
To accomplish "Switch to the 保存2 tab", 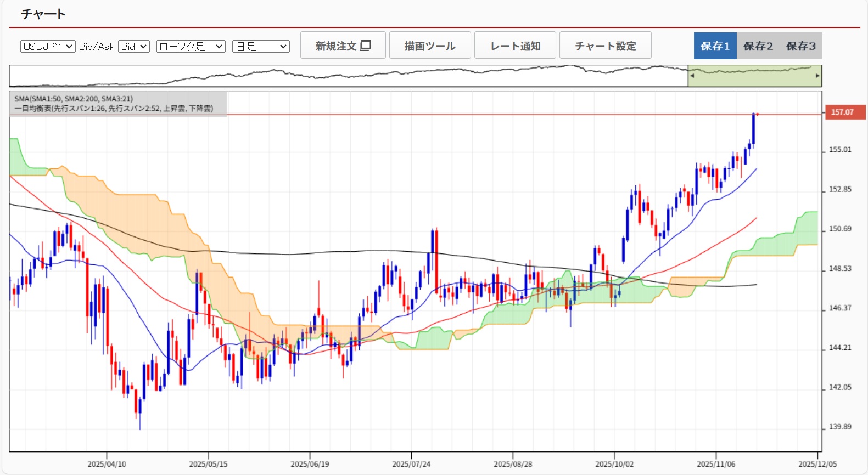I will [x=758, y=46].
